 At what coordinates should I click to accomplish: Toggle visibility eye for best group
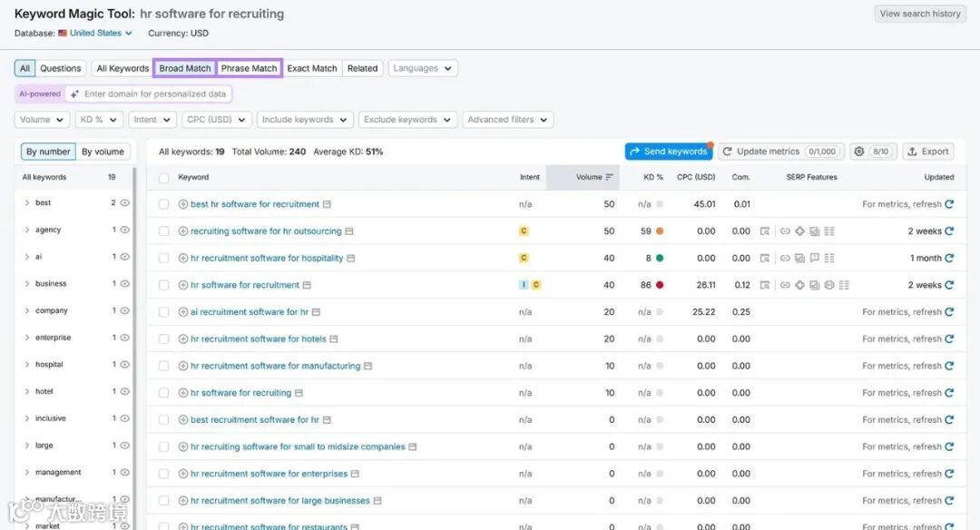(125, 202)
